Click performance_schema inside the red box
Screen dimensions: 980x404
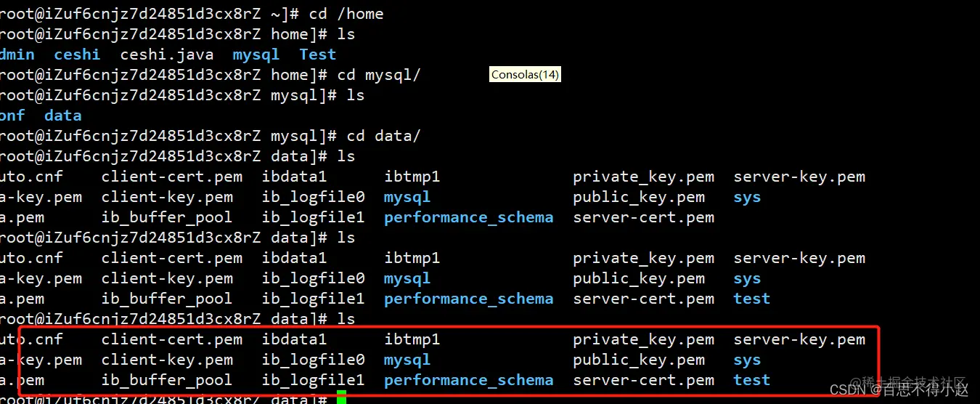tap(469, 380)
